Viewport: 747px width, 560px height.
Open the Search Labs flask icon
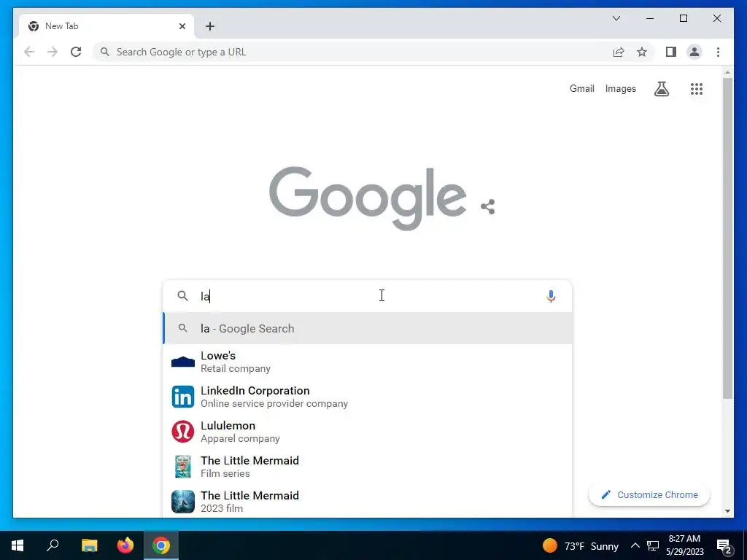661,88
